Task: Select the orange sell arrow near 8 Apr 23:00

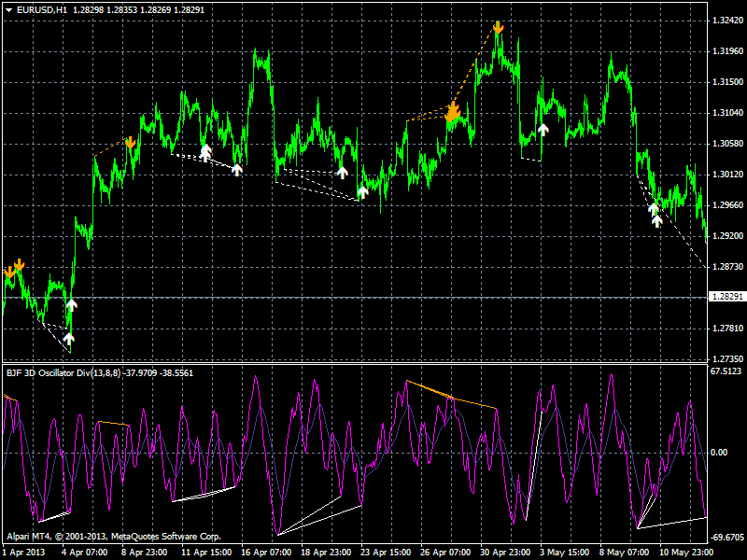Action: 130,143
